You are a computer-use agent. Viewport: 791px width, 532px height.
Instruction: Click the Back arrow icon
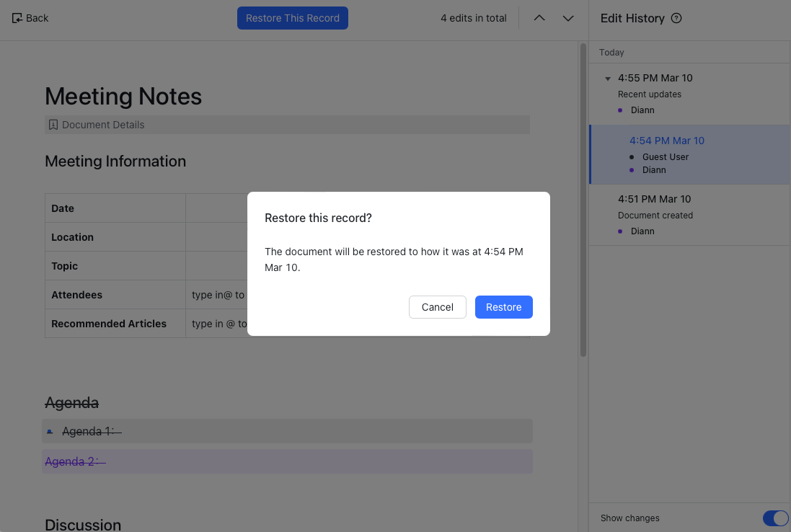point(17,18)
